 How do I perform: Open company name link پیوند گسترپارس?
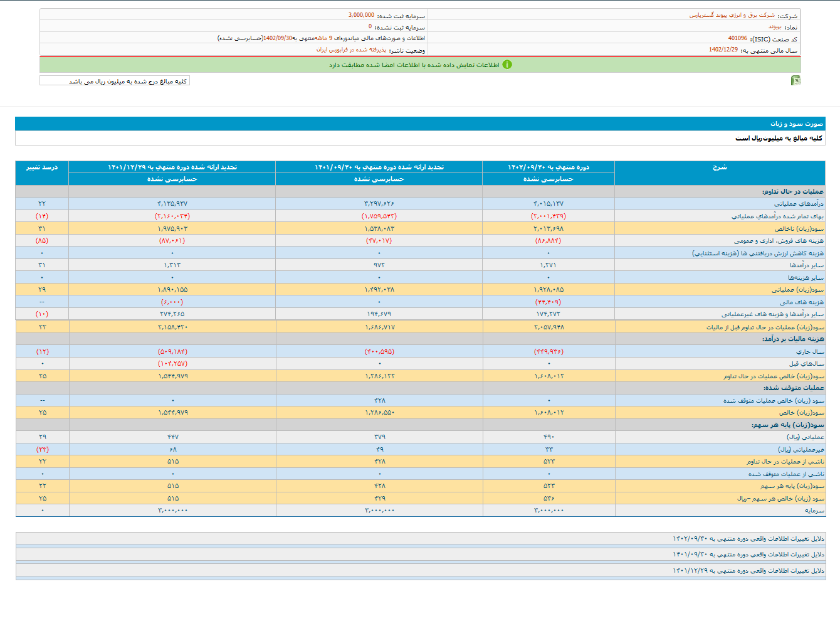pyautogui.click(x=732, y=15)
